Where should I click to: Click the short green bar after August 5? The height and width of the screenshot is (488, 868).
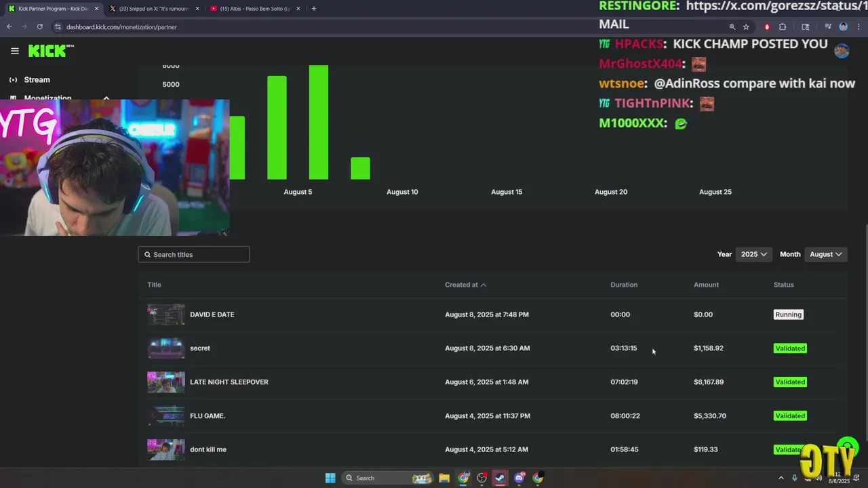[360, 169]
